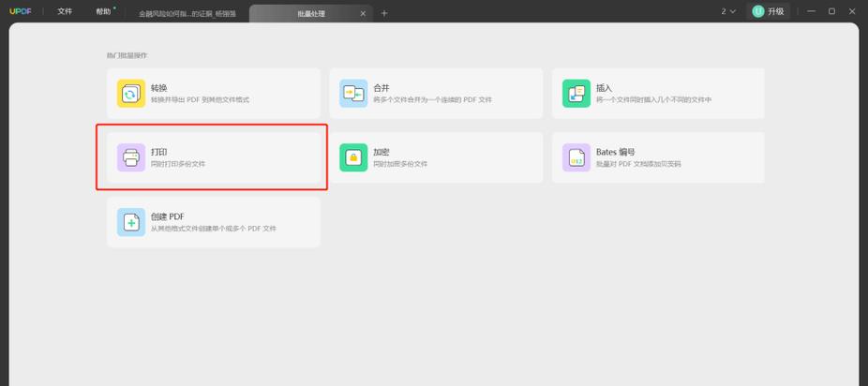Open the Bates 编号 numbering icon
This screenshot has height=386, width=868.
click(x=576, y=157)
